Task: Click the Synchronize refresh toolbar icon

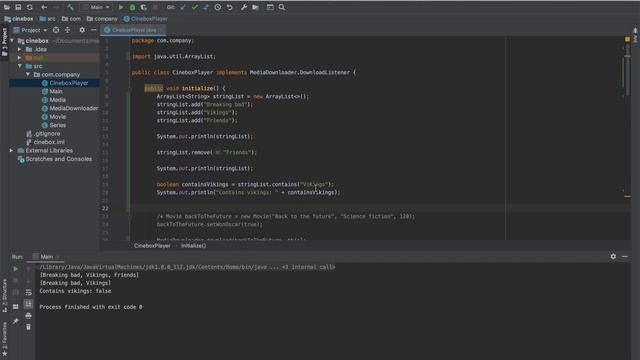Action: pos(30,7)
